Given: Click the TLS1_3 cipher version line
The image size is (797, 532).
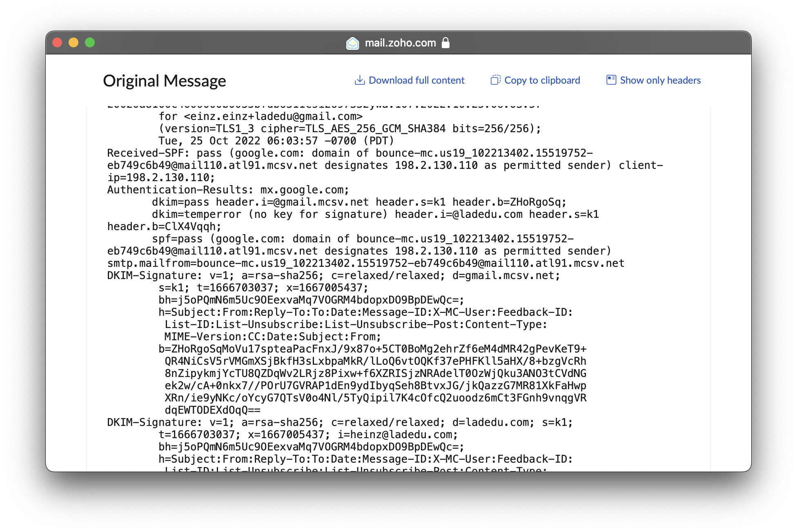Looking at the screenshot, I should point(350,129).
